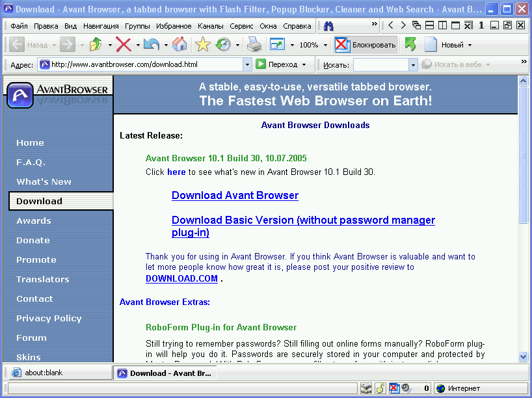Viewport: 532px width, 398px height.
Task: Click the full screen window icon
Action: click(x=277, y=45)
